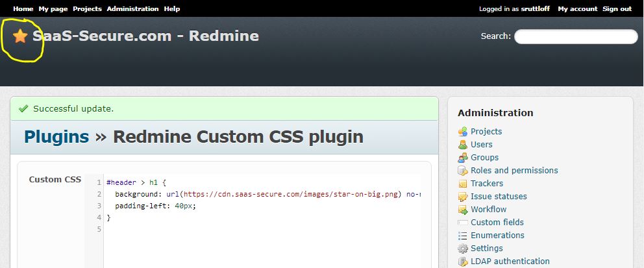Image resolution: width=644 pixels, height=268 pixels.
Task: Open LDAP authentication link
Action: [510, 262]
